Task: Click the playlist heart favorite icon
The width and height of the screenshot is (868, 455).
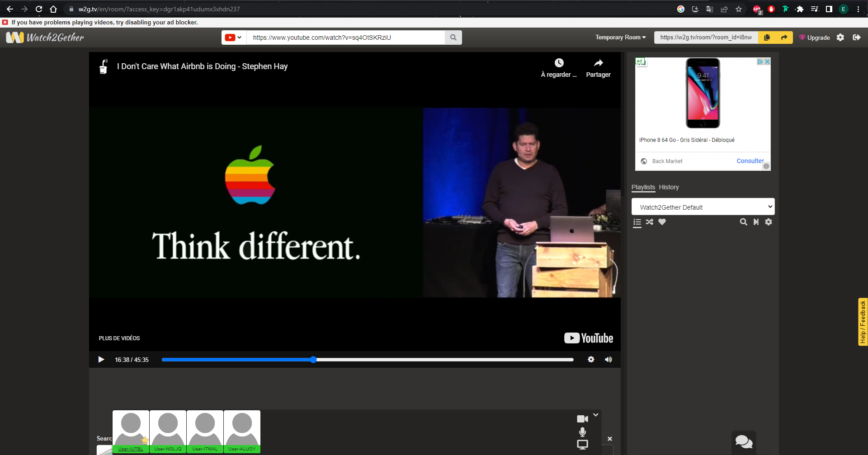Action: (662, 222)
